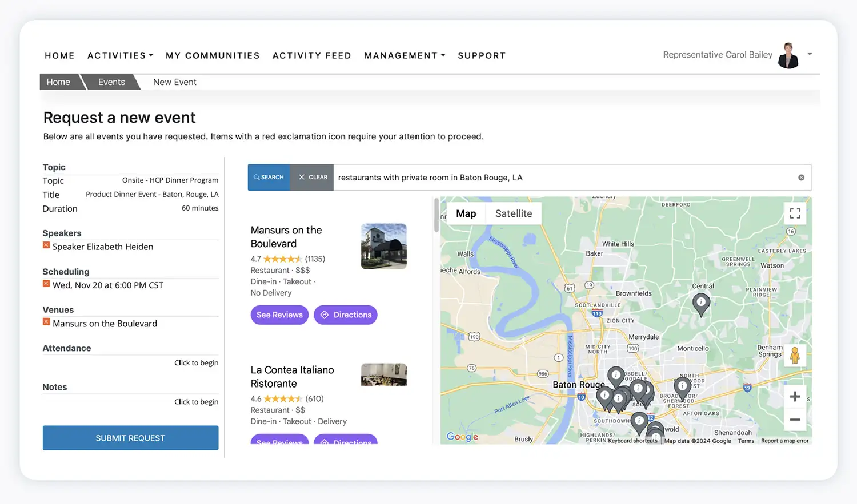Screen dimensions: 857x504
Task: Open the user profile dropdown arrow
Action: tap(810, 54)
